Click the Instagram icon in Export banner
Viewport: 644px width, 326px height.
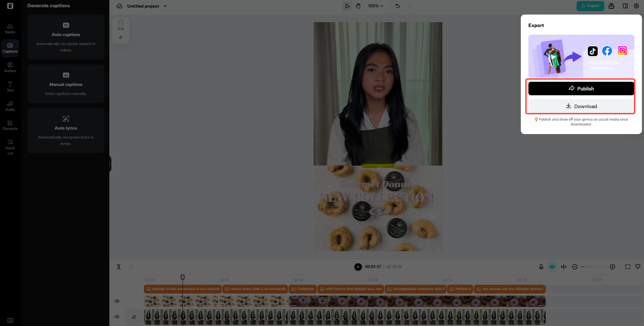(623, 51)
